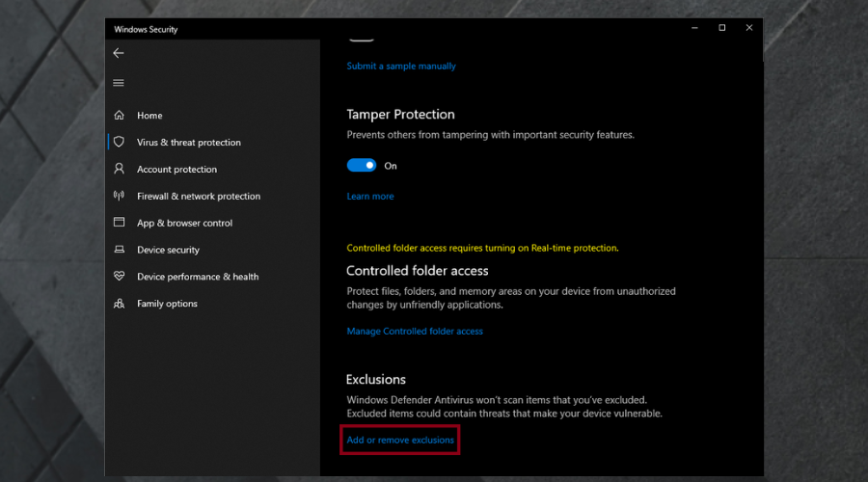868x482 pixels.
Task: Turn off Tamper Protection toggle
Action: coord(362,166)
